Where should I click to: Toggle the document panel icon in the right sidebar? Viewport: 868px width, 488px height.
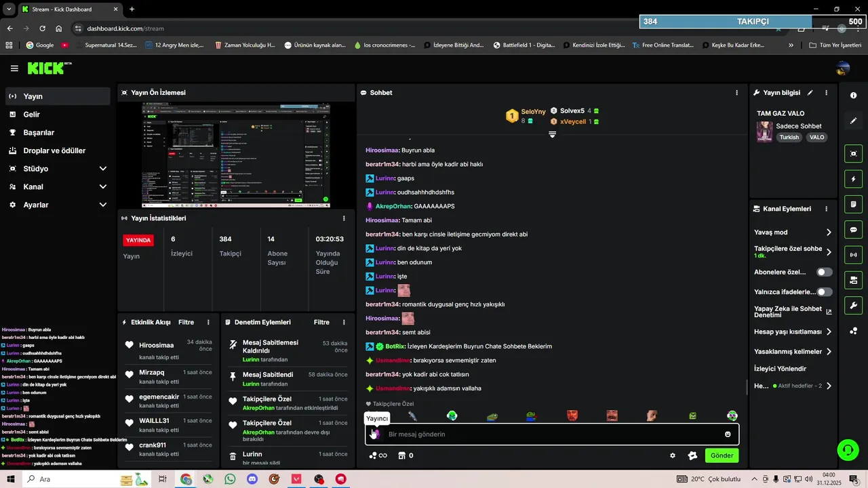pyautogui.click(x=853, y=204)
